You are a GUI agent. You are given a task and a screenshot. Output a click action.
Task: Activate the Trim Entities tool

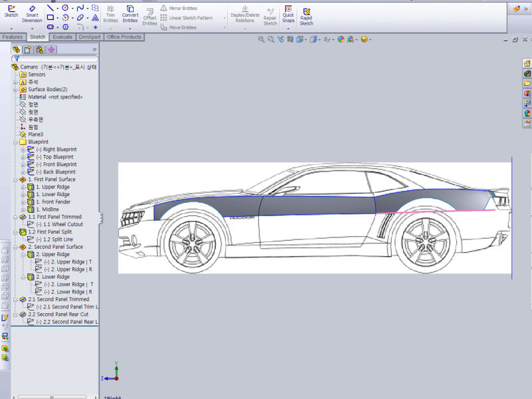[110, 13]
